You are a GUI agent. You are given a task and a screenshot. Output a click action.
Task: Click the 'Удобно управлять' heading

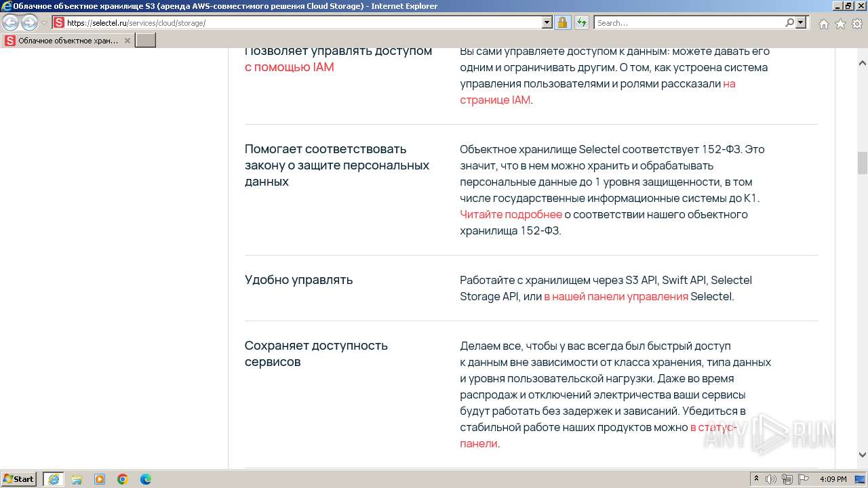298,280
